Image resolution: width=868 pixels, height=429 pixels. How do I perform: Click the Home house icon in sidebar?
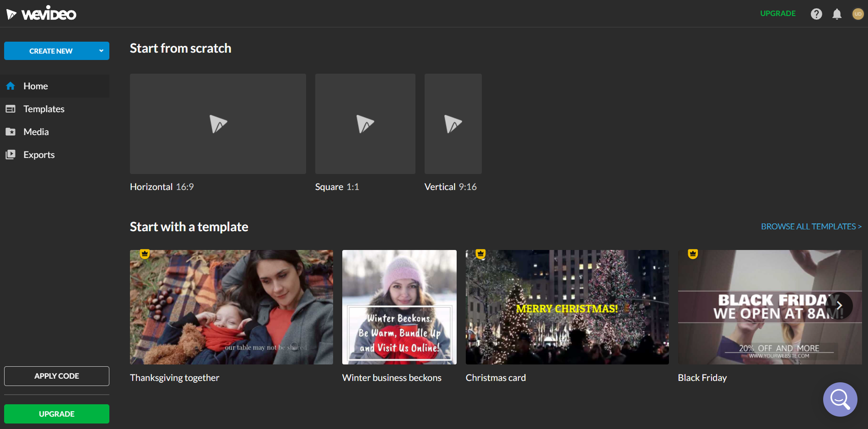point(11,86)
